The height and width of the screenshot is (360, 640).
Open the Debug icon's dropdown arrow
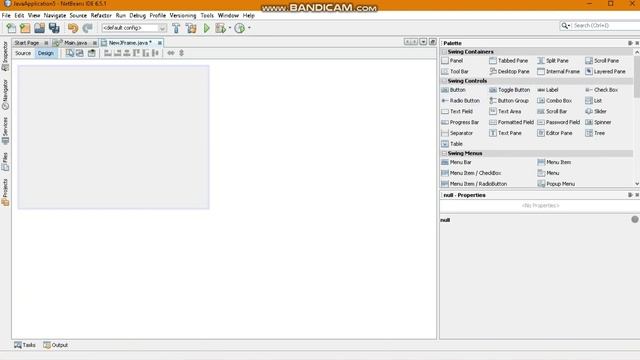pyautogui.click(x=230, y=28)
